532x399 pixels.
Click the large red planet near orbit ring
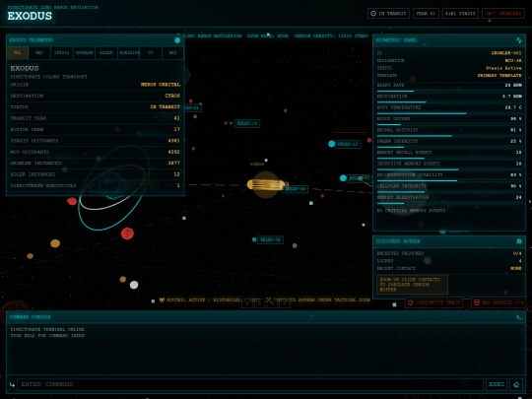point(127,233)
